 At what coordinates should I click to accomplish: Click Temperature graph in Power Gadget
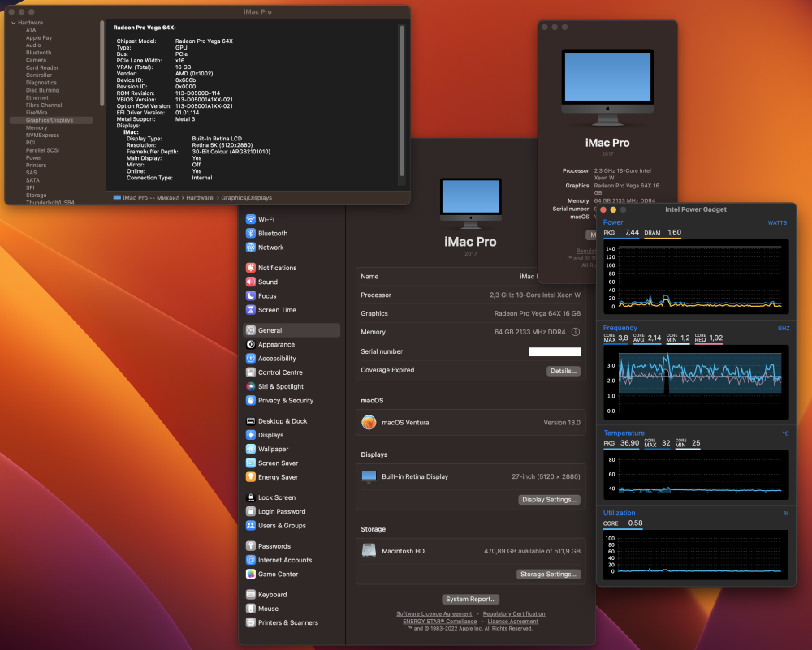[x=696, y=475]
